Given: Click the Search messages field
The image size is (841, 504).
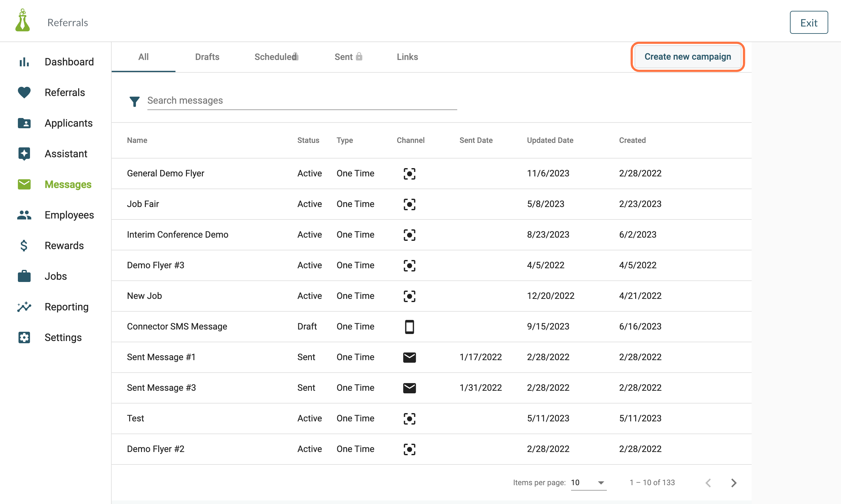Looking at the screenshot, I should coord(302,100).
